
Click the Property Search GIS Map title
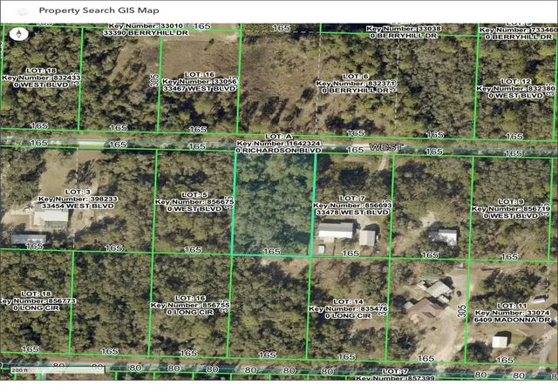point(99,10)
